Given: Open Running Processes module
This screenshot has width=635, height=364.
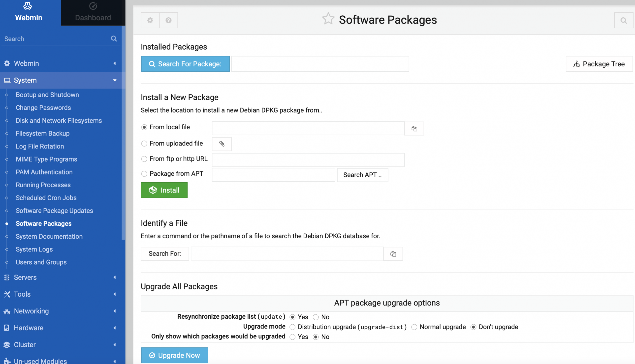Looking at the screenshot, I should click(x=43, y=185).
